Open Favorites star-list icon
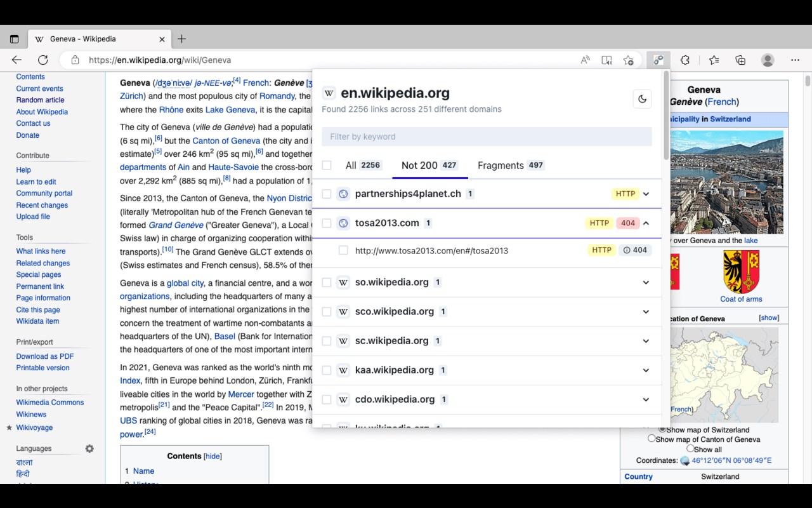 714,60
